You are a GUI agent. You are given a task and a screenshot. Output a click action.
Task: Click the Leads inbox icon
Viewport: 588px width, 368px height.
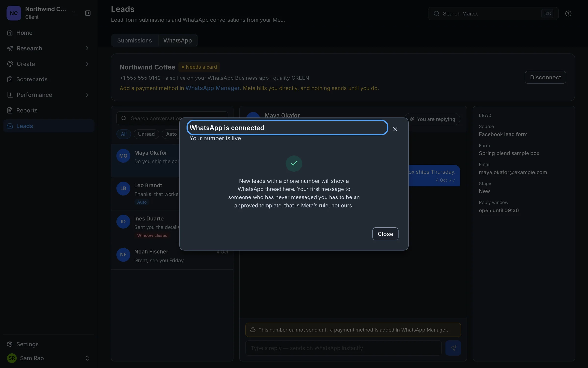(x=10, y=126)
